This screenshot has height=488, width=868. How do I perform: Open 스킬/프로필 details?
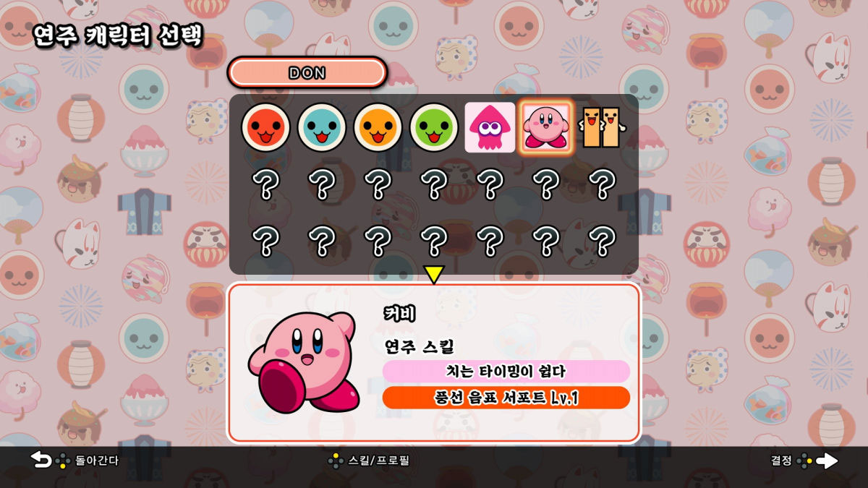click(369, 460)
